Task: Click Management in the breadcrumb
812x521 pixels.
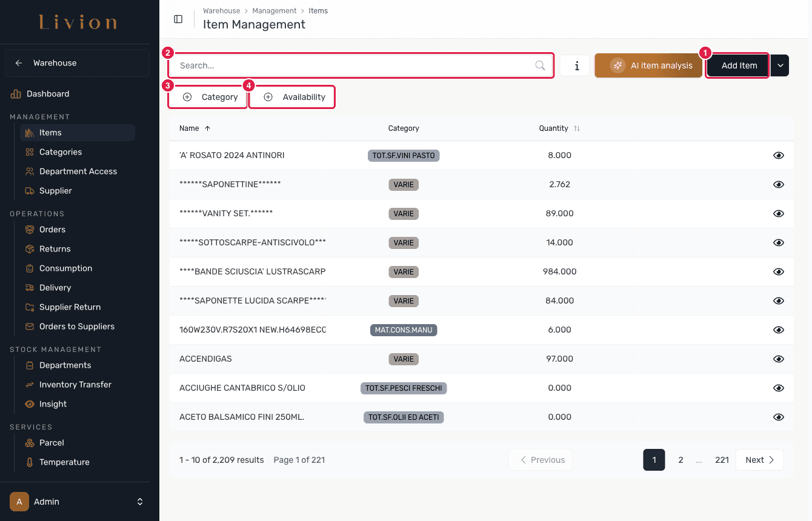Action: [275, 11]
